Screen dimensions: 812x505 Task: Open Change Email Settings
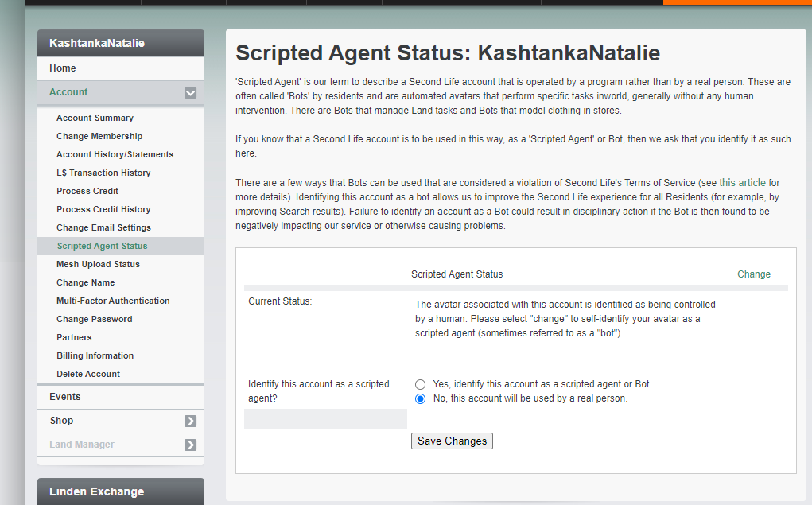103,227
